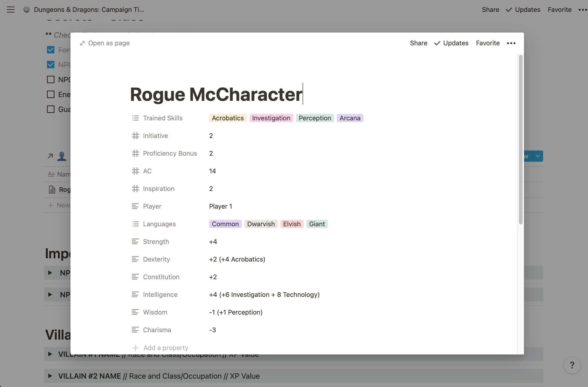Expand the VILLAIN #2 NAME toggle
The width and height of the screenshot is (588, 387).
click(50, 376)
